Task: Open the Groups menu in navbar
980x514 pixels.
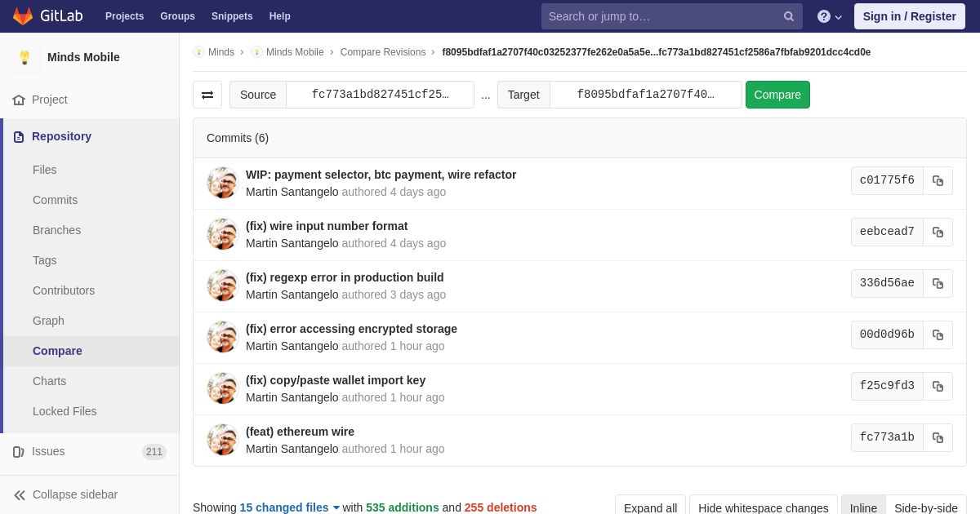Action: coord(177,16)
